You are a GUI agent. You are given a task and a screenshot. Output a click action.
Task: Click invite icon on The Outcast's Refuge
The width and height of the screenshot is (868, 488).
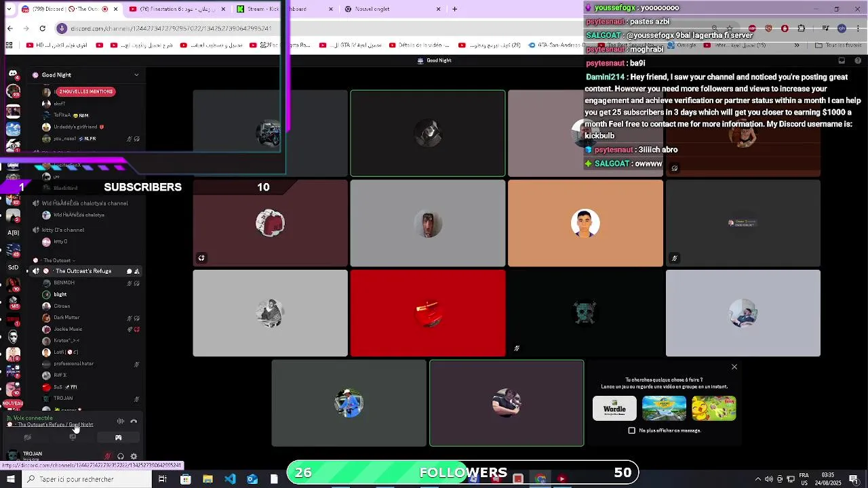[137, 271]
